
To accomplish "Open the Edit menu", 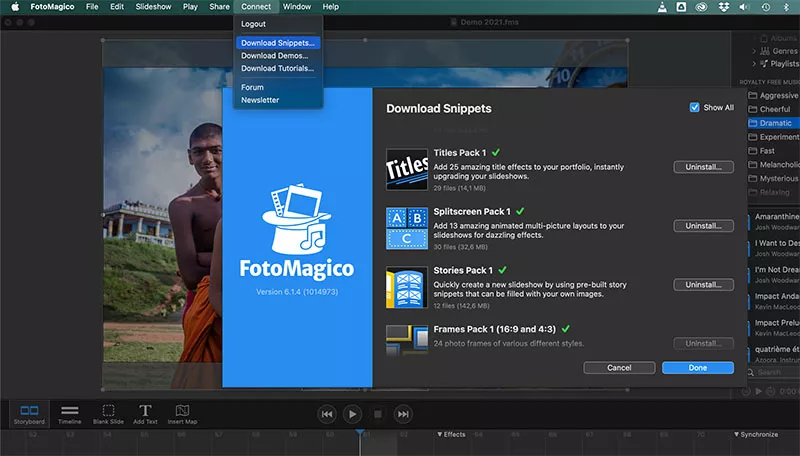I will pyautogui.click(x=117, y=7).
